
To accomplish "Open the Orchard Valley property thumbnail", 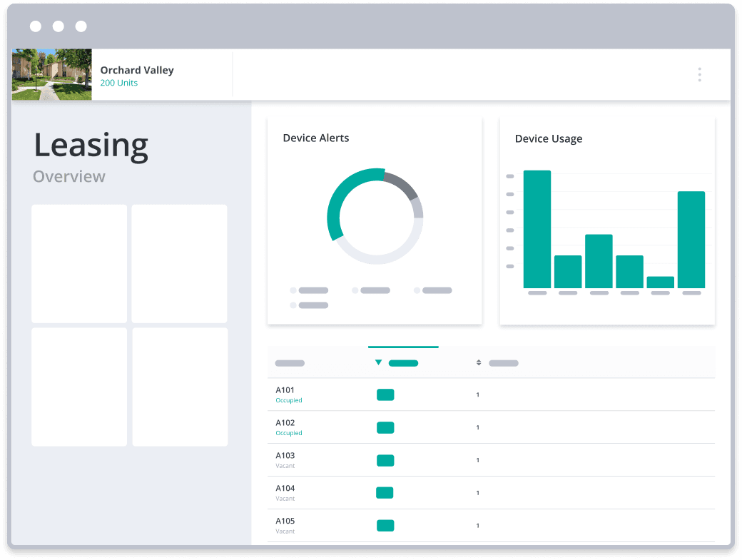I will pos(52,74).
